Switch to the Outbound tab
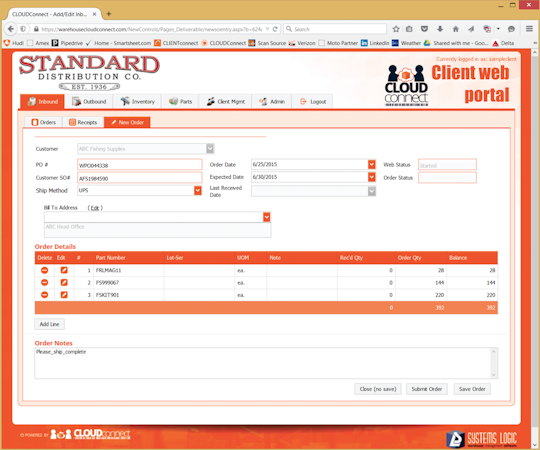The image size is (540, 450). point(89,102)
